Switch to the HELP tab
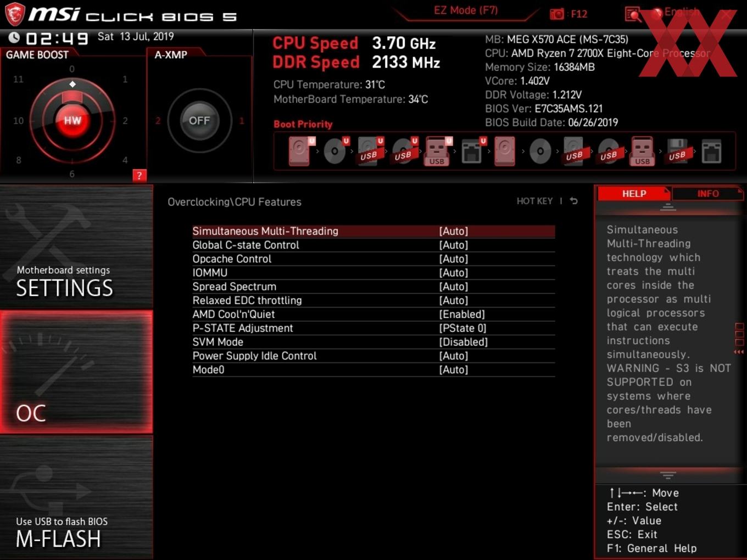The width and height of the screenshot is (747, 560). coord(634,194)
